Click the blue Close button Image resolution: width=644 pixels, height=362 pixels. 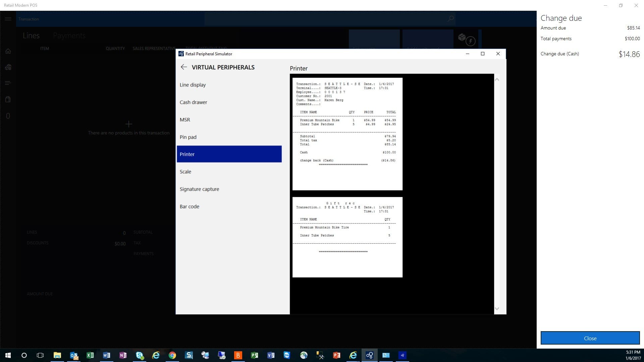pyautogui.click(x=590, y=338)
